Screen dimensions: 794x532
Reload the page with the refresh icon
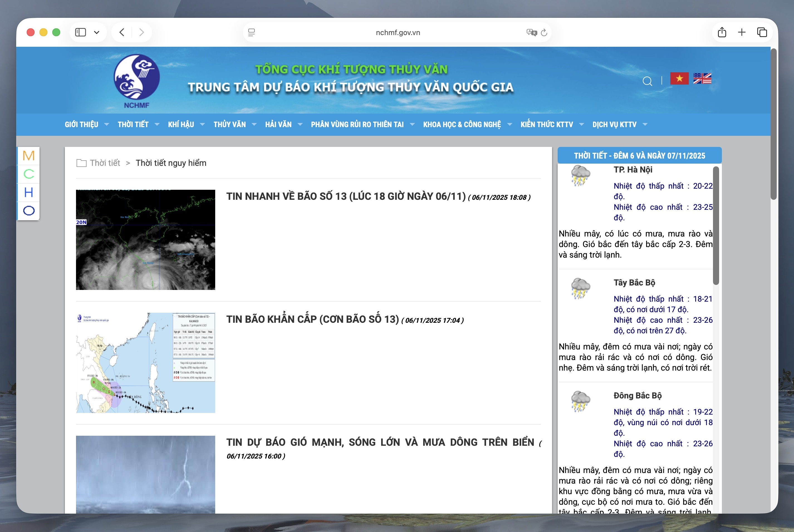(x=544, y=32)
